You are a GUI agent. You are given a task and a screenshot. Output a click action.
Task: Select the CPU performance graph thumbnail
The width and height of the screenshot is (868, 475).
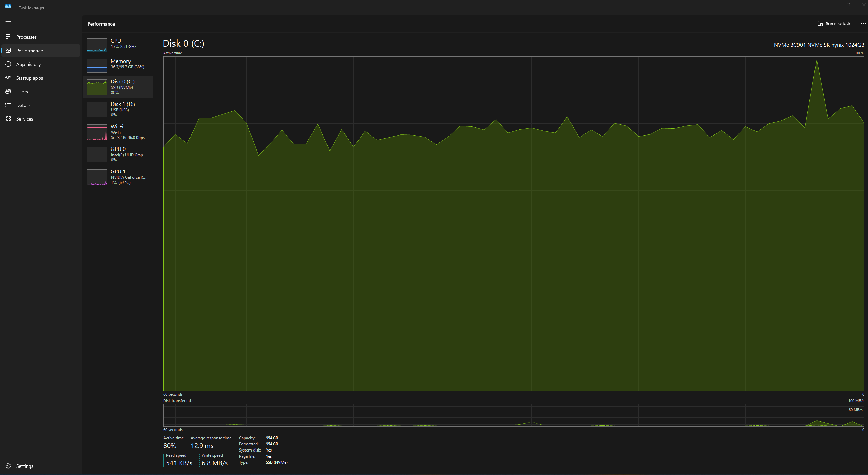click(x=97, y=45)
